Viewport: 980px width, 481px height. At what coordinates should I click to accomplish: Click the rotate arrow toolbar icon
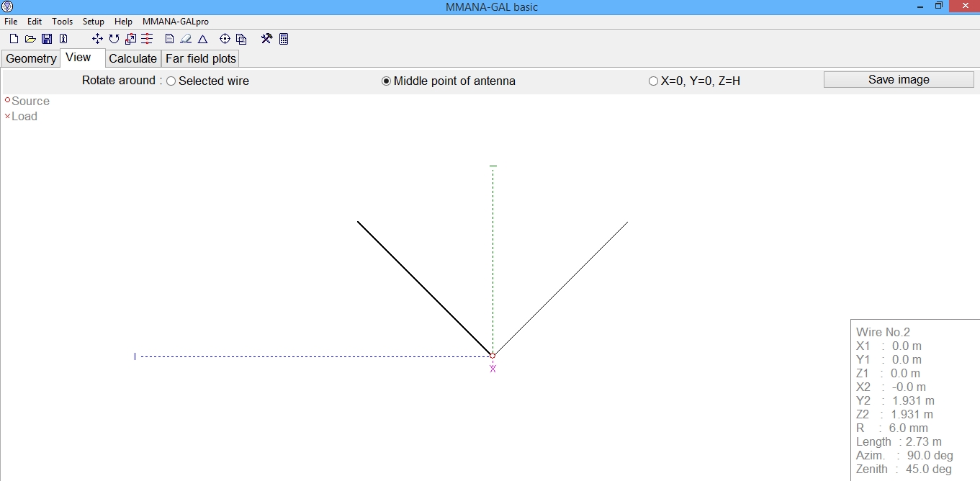(x=114, y=39)
